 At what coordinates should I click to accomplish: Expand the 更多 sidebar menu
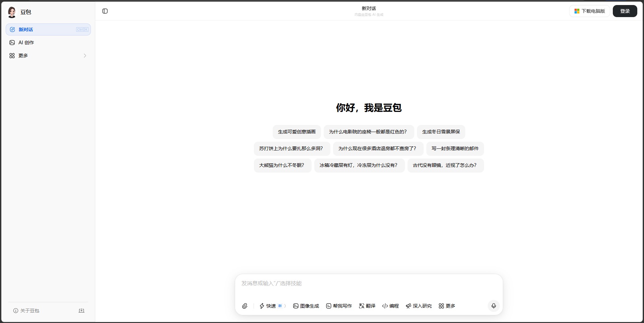[x=48, y=56]
